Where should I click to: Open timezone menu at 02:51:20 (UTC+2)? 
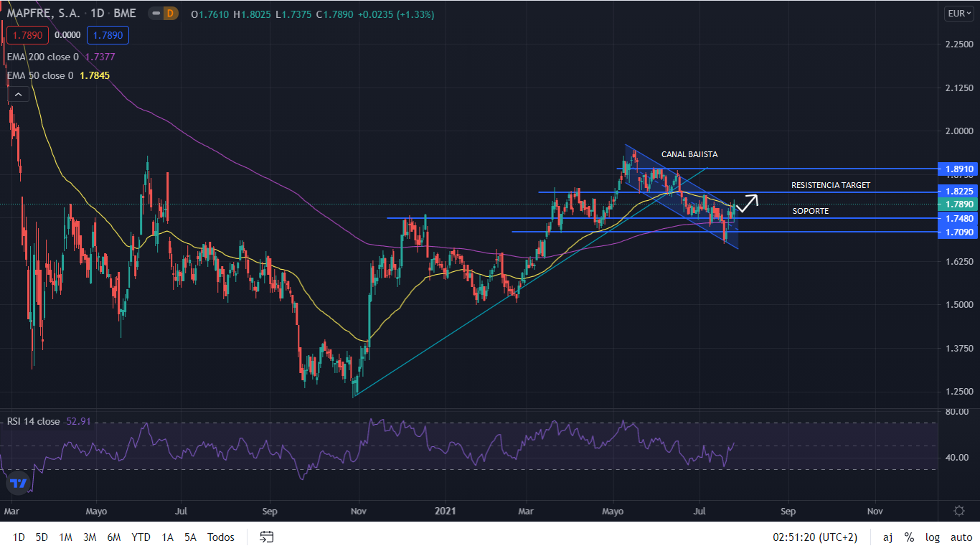click(814, 537)
